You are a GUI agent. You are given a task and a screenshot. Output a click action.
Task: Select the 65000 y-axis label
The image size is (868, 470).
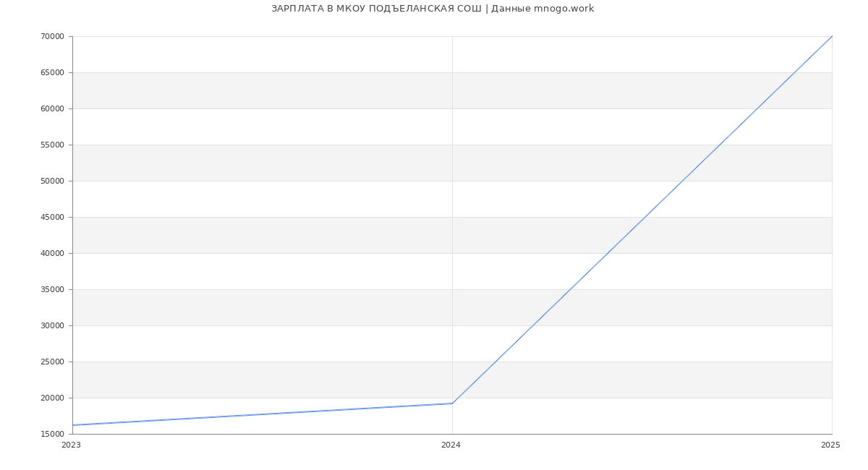pyautogui.click(x=52, y=73)
